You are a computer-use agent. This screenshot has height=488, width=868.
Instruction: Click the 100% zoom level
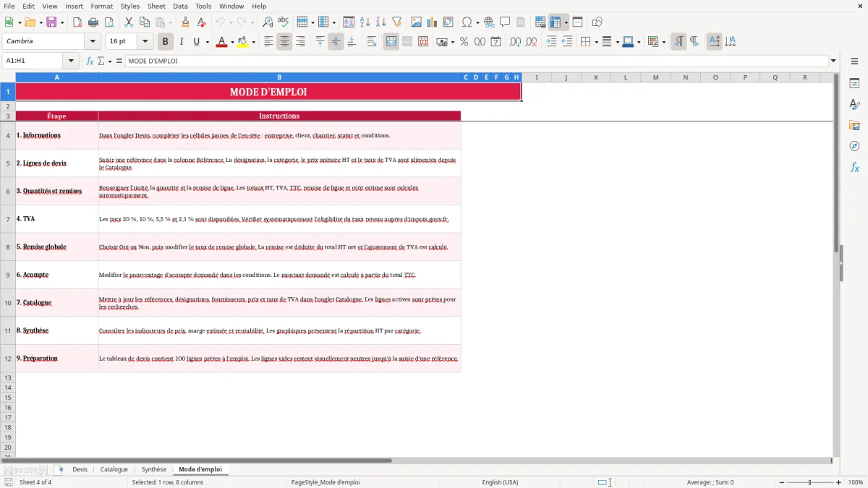(x=856, y=482)
